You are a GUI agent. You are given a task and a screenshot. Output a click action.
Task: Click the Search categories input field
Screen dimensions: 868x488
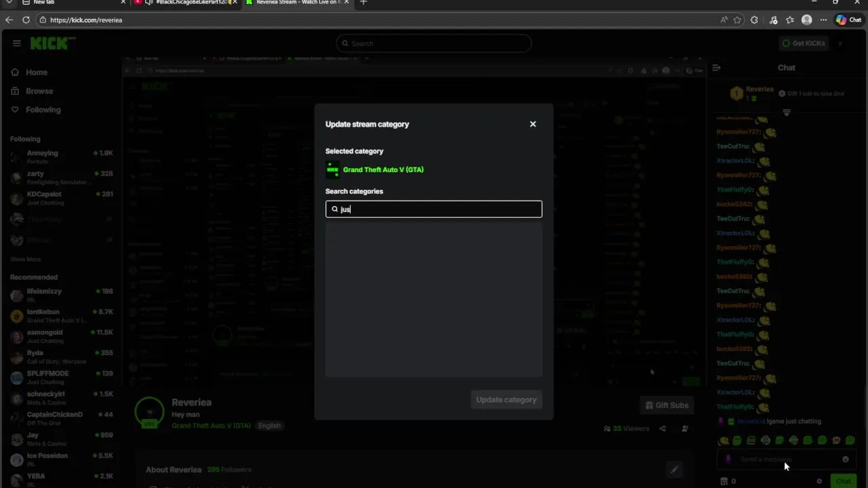(433, 209)
